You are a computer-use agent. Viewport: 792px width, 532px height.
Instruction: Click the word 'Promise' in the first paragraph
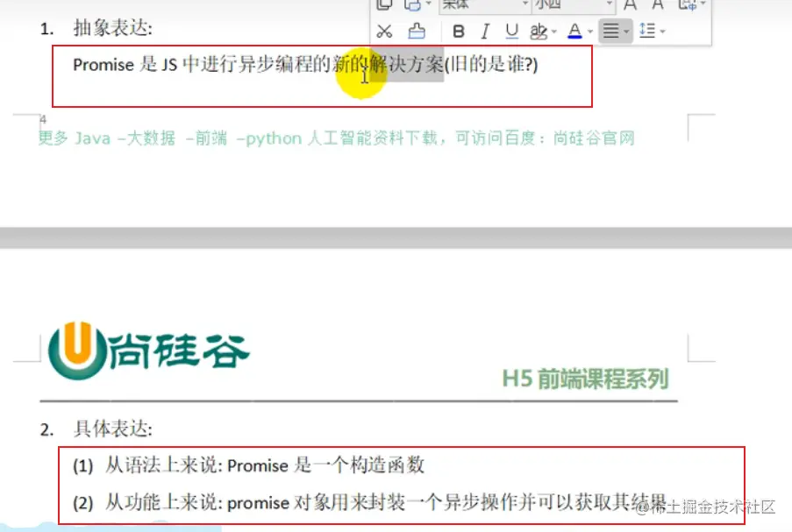103,65
